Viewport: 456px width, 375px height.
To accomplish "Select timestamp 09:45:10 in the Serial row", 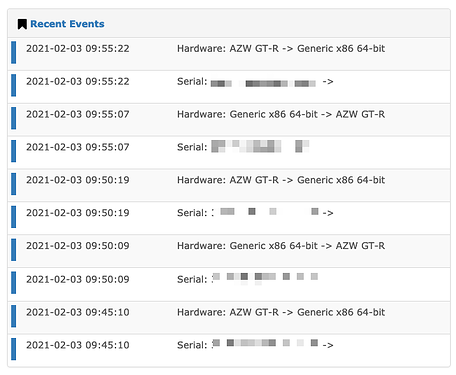I will [x=78, y=345].
